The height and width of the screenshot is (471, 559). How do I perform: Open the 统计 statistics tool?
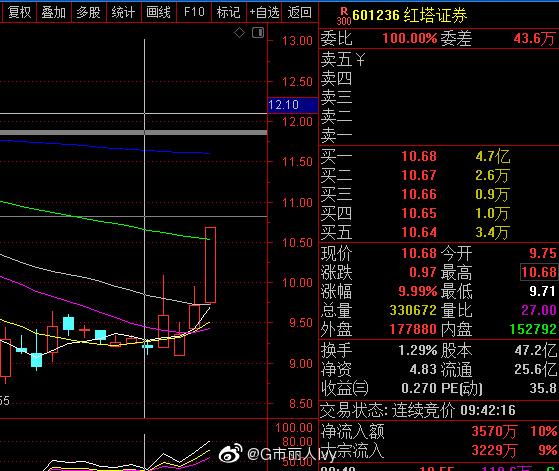pyautogui.click(x=123, y=12)
